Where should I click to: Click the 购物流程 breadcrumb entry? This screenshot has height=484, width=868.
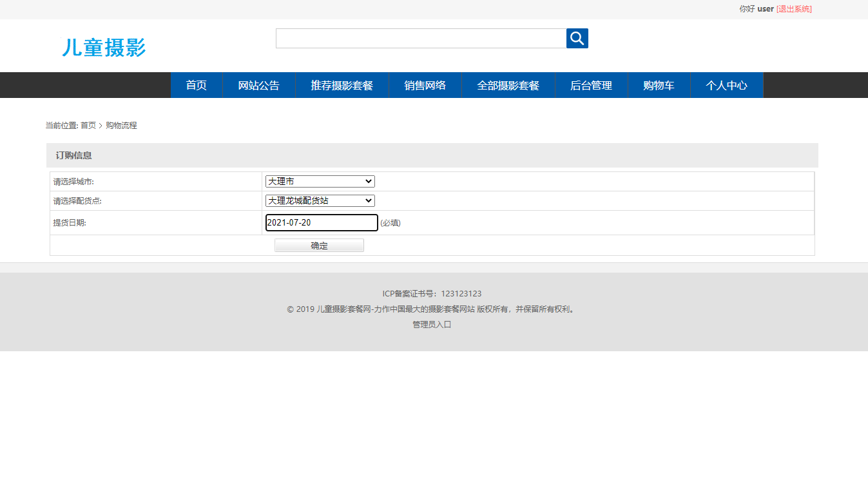(122, 125)
